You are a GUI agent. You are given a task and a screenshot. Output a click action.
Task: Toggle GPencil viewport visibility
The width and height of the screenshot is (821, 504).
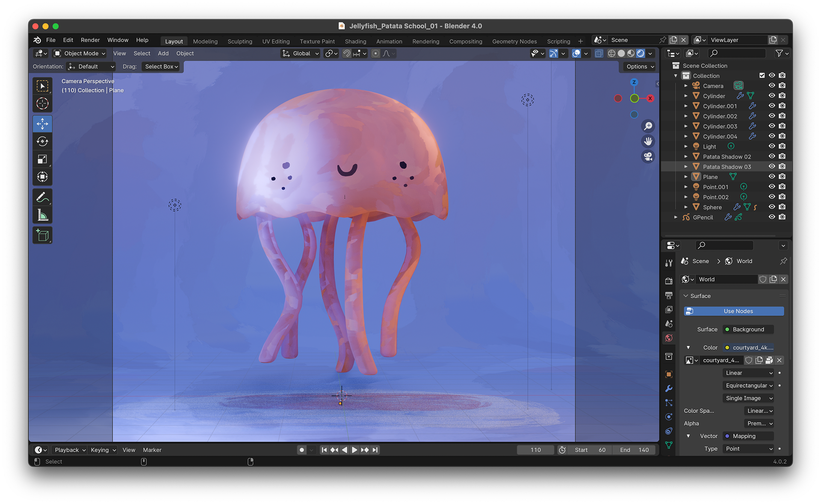(772, 217)
